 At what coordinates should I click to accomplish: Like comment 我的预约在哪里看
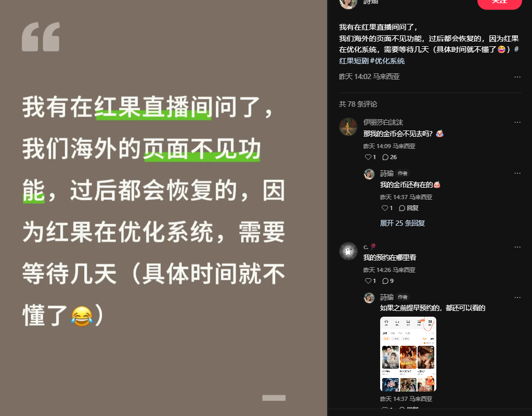(370, 281)
